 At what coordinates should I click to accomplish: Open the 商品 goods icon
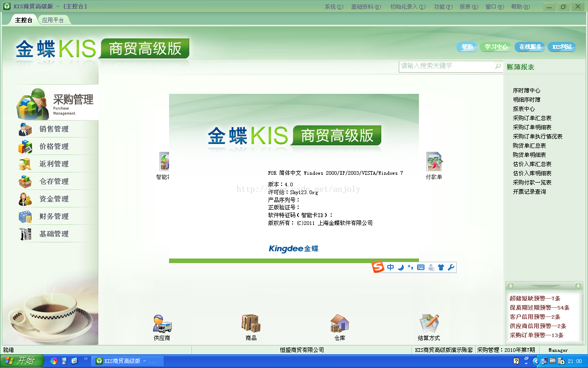pyautogui.click(x=251, y=327)
